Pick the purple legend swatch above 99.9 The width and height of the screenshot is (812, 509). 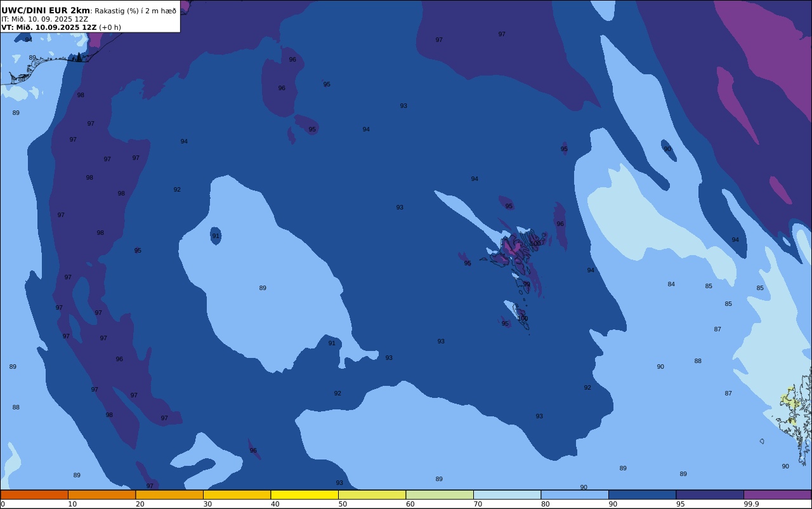[x=777, y=494]
